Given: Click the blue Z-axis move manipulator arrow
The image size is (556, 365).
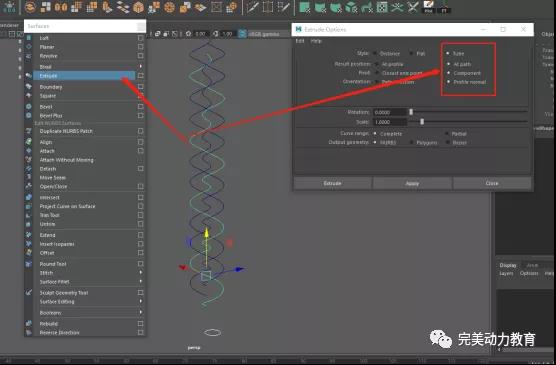Looking at the screenshot, I should coord(240,269).
